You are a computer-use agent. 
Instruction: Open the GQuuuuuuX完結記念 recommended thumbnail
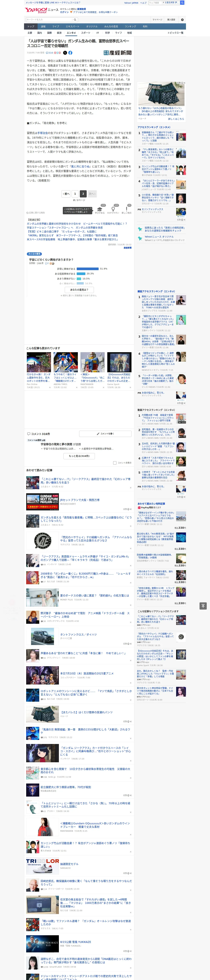[119, 362]
